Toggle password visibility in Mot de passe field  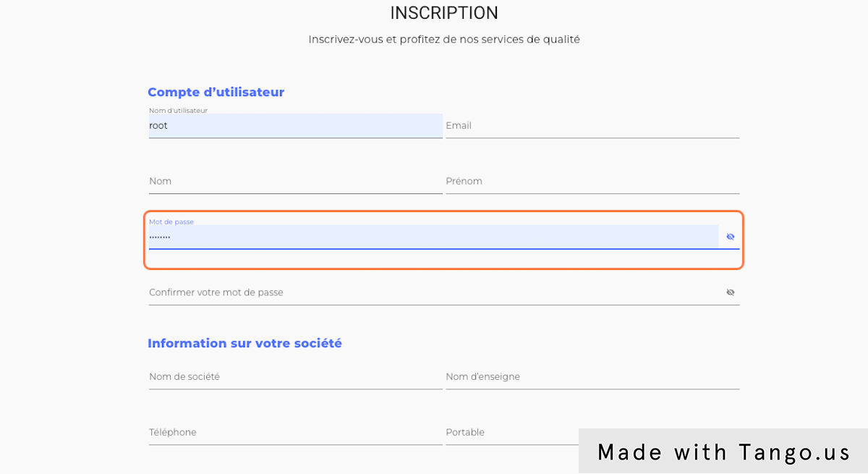(x=731, y=237)
